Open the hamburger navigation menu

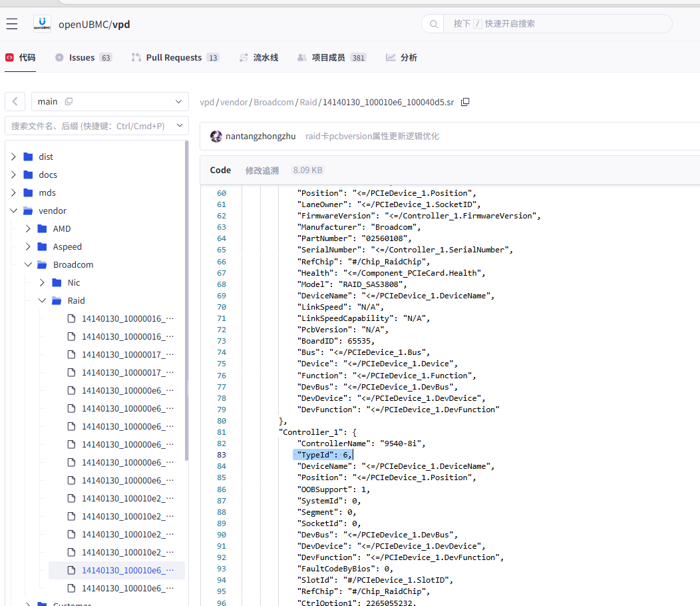click(x=12, y=24)
